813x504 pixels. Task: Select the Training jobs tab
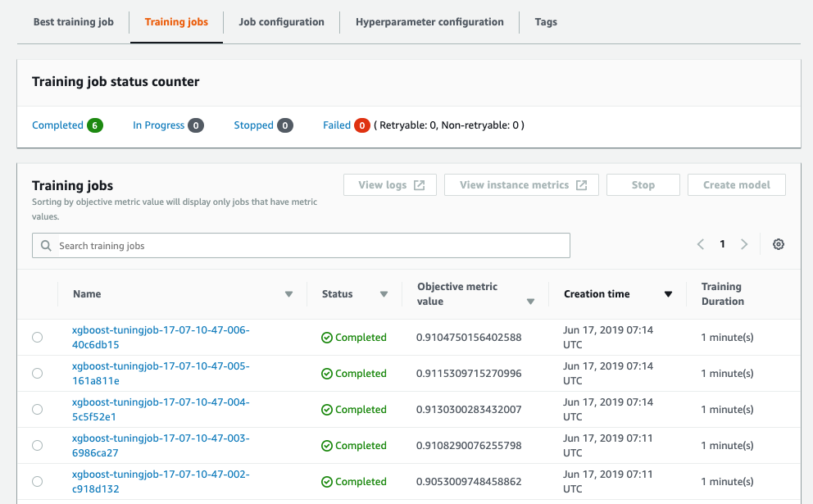coord(176,22)
